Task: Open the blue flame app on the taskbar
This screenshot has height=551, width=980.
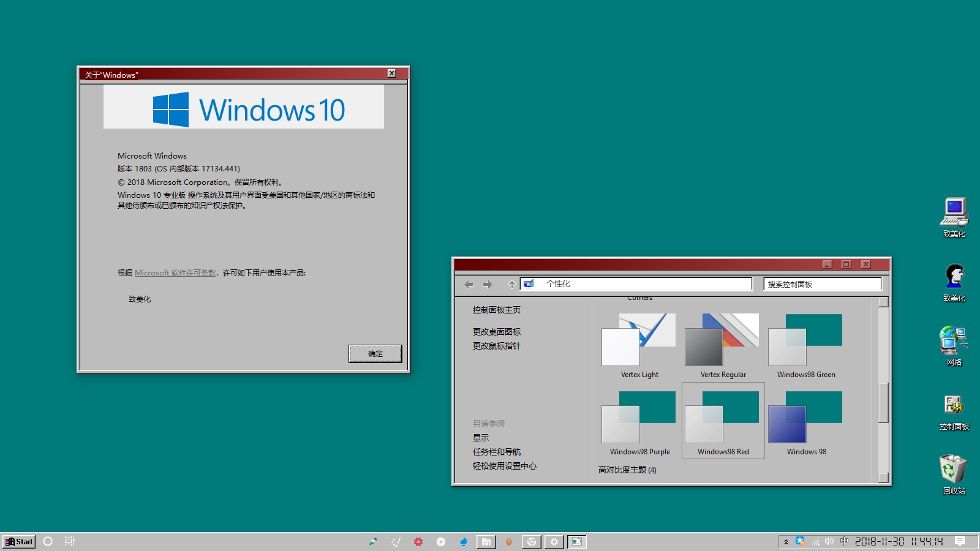Action: pyautogui.click(x=464, y=542)
